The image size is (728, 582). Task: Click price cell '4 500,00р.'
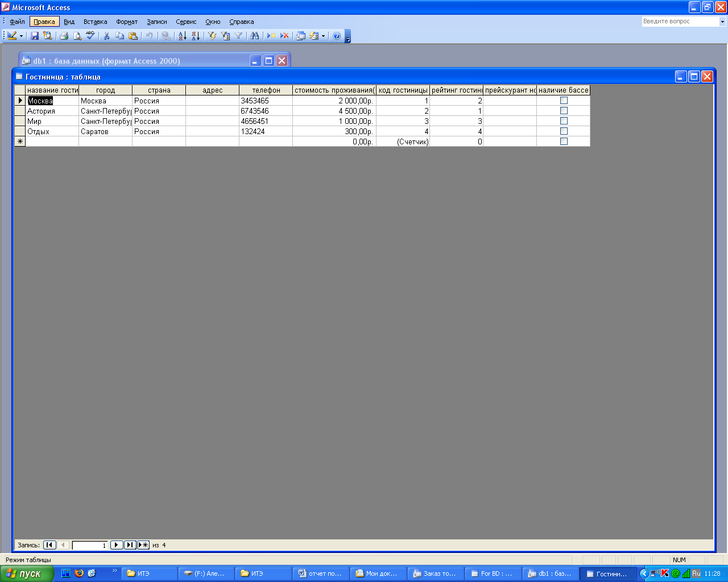tap(334, 111)
